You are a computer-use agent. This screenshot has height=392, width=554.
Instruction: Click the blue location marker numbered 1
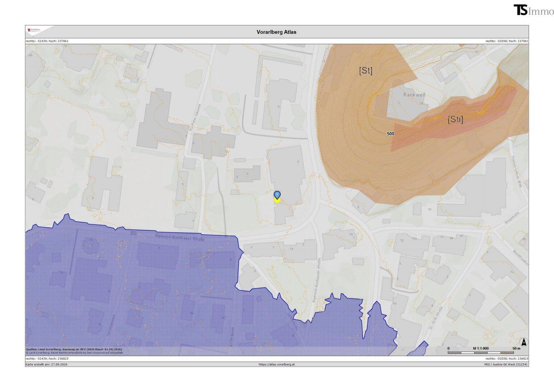[277, 195]
